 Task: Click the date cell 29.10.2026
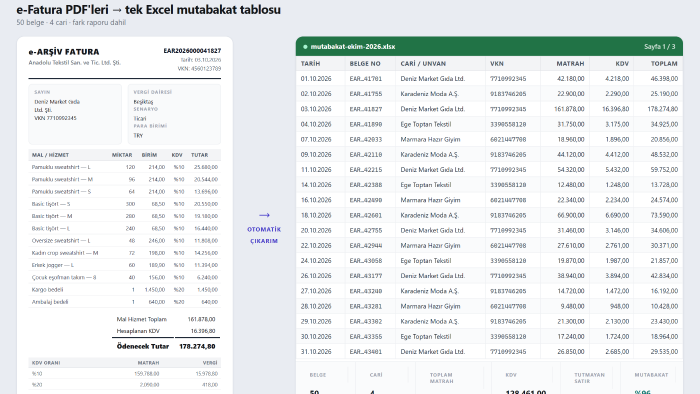pos(316,321)
